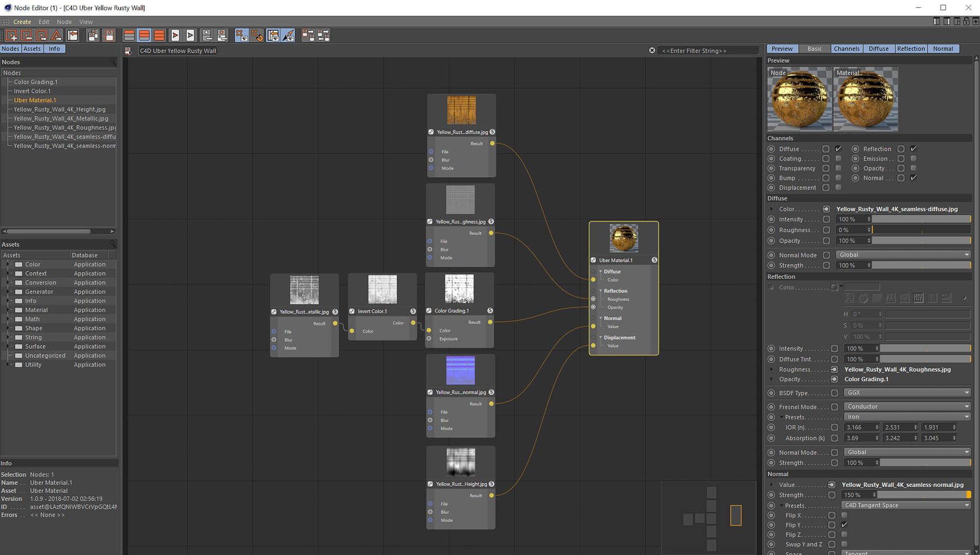Click the add new node toolbar icon
The image size is (980, 555).
[x=11, y=35]
